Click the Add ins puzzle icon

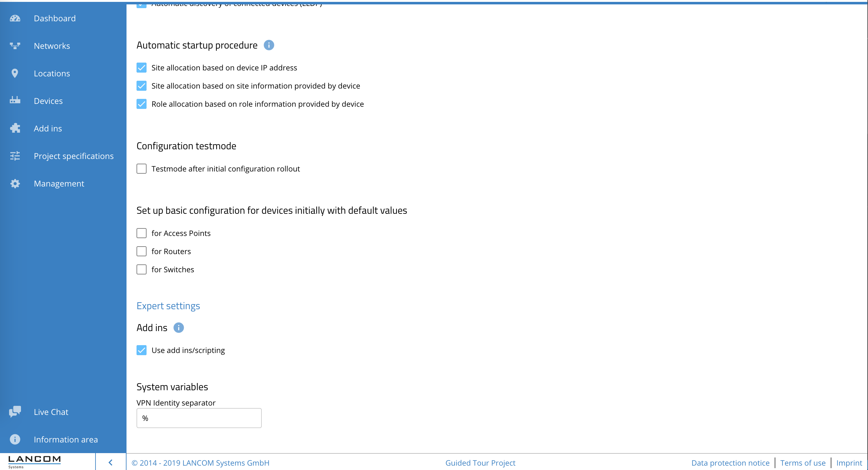click(15, 128)
